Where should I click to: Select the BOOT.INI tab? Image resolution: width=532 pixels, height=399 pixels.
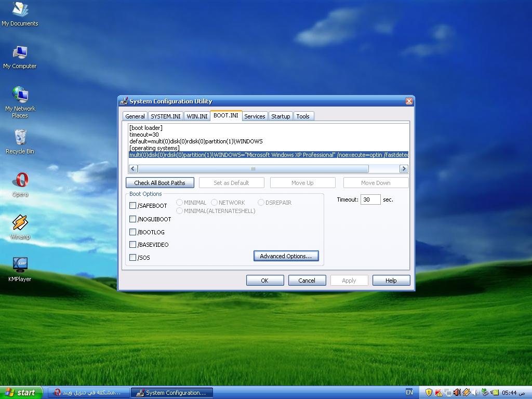point(226,116)
